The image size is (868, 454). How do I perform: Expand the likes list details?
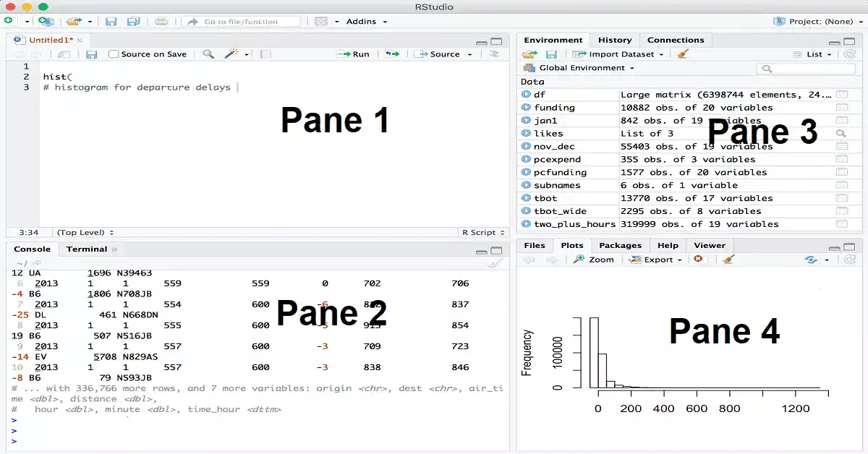526,134
